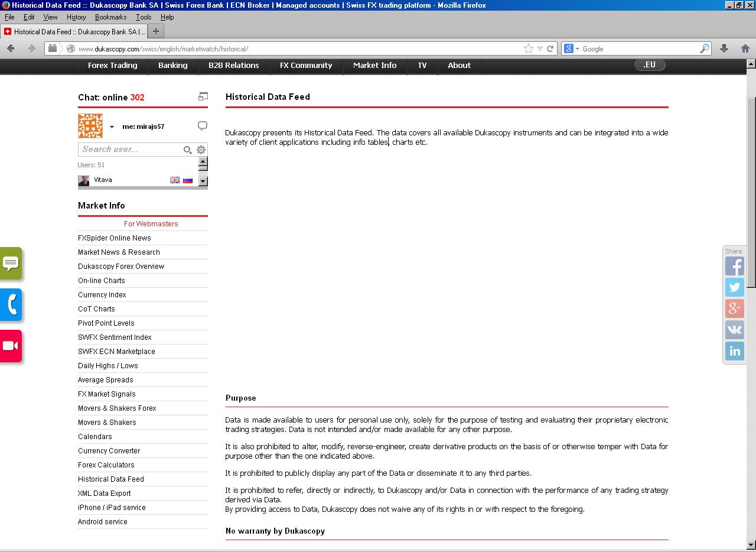Click the browser Forward arrow button
Screen dimensions: 756x552
[31, 48]
